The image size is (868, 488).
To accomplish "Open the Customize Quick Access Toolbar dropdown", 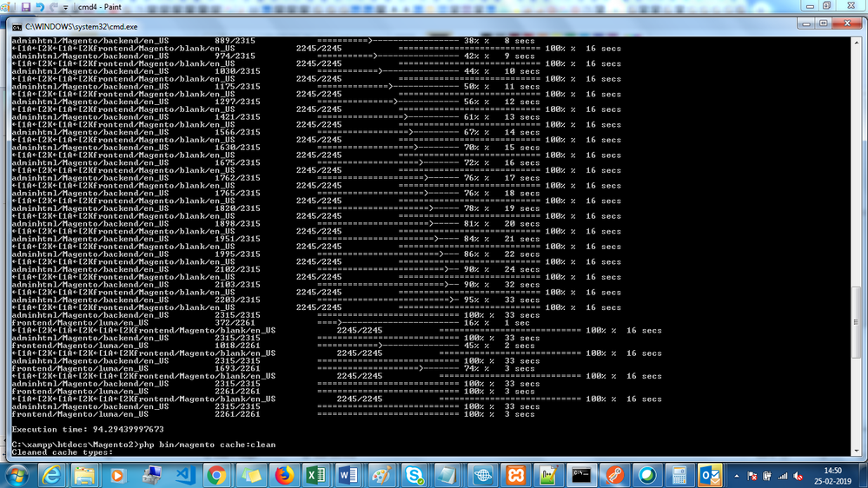I will tap(65, 8).
